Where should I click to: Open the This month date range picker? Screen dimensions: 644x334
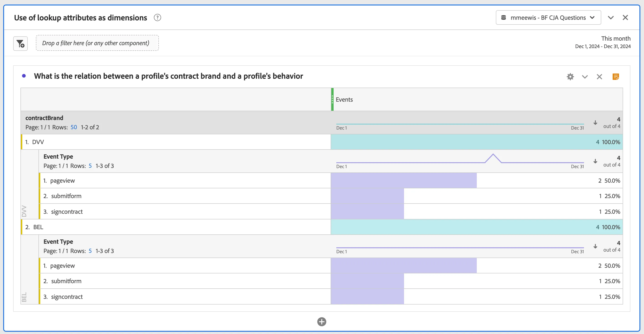click(x=603, y=42)
